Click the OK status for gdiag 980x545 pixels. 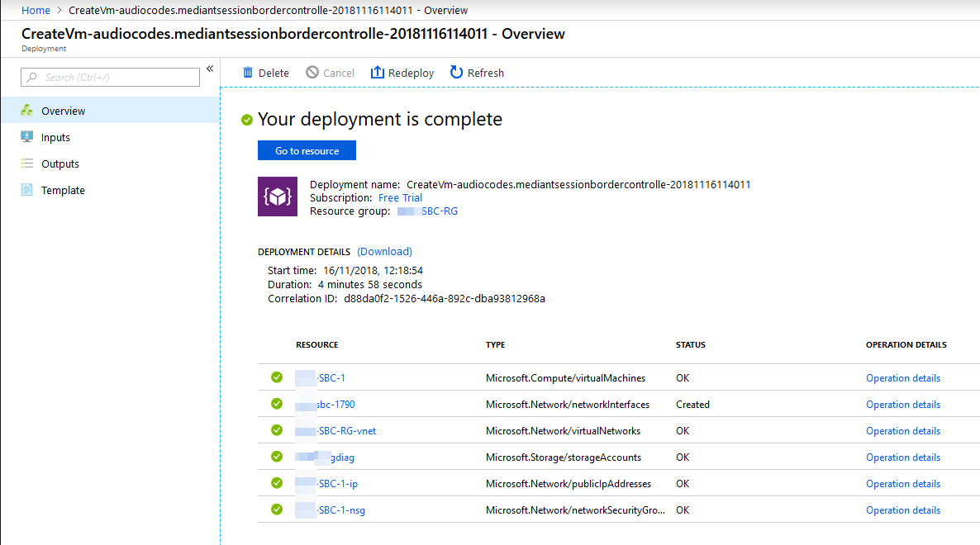(x=683, y=457)
